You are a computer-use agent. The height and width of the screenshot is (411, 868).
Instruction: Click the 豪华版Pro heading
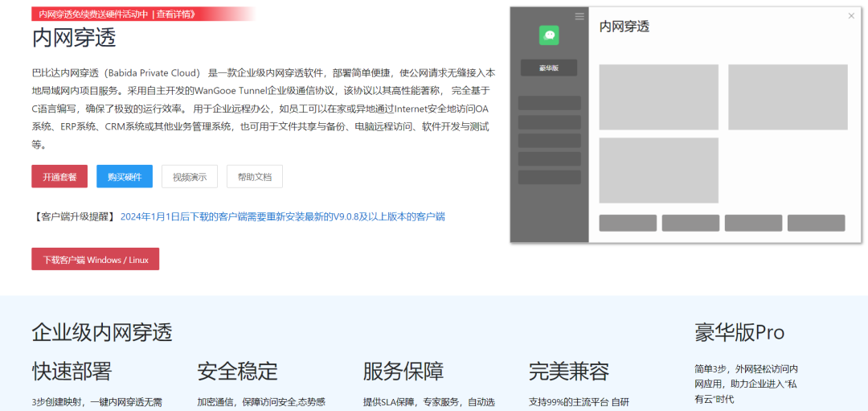[x=739, y=332]
